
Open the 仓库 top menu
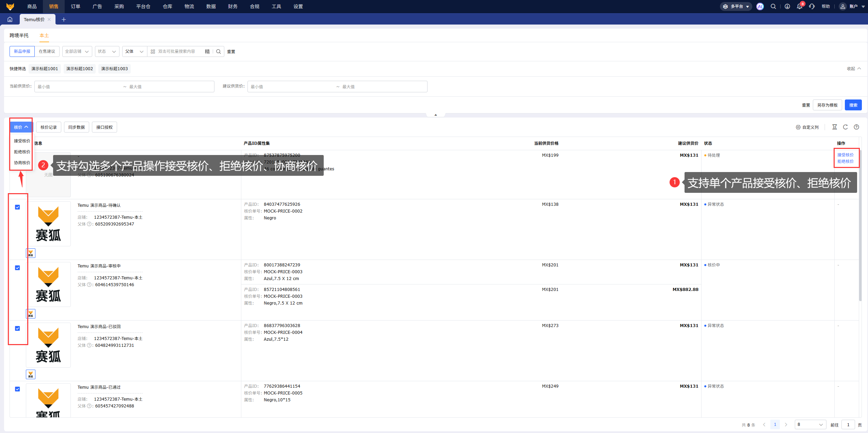(x=167, y=6)
